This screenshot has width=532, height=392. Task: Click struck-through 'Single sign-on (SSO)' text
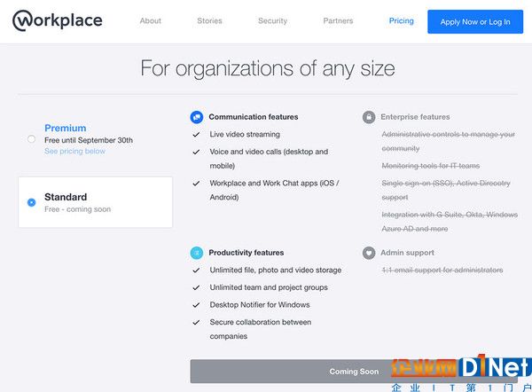[x=446, y=190]
